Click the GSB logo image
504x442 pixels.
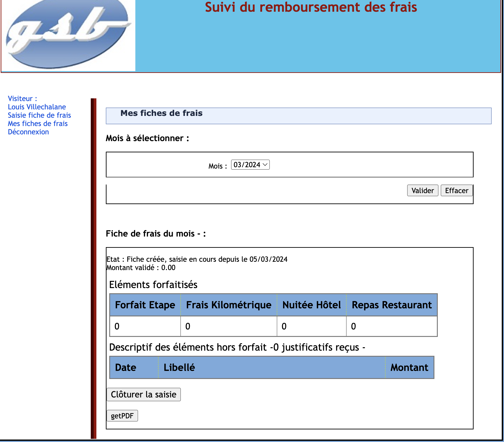coord(68,34)
